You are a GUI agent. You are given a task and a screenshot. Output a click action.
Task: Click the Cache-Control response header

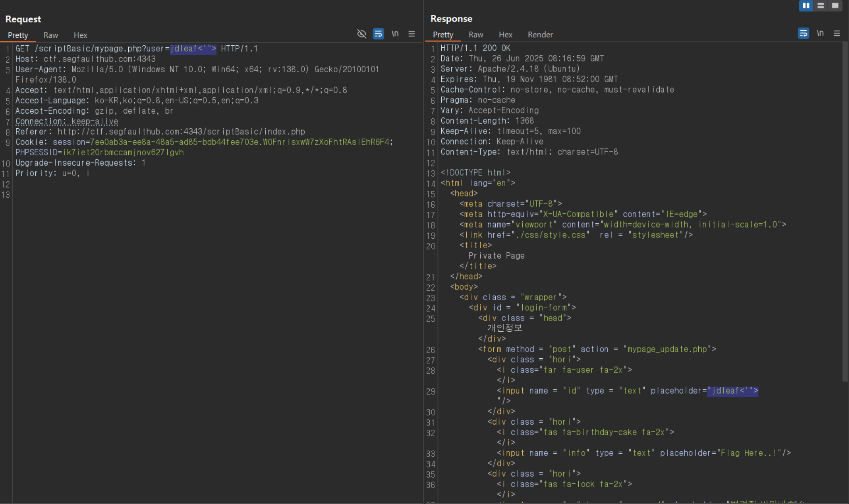558,90
